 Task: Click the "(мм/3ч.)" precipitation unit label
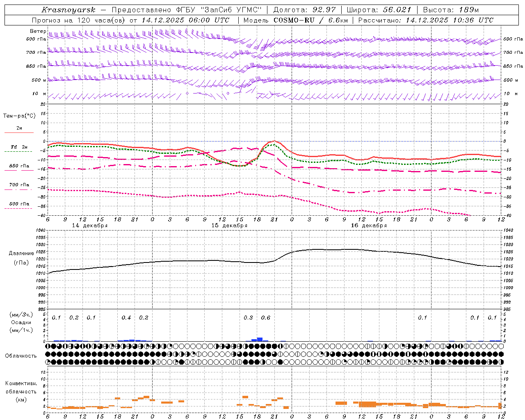tap(21, 315)
